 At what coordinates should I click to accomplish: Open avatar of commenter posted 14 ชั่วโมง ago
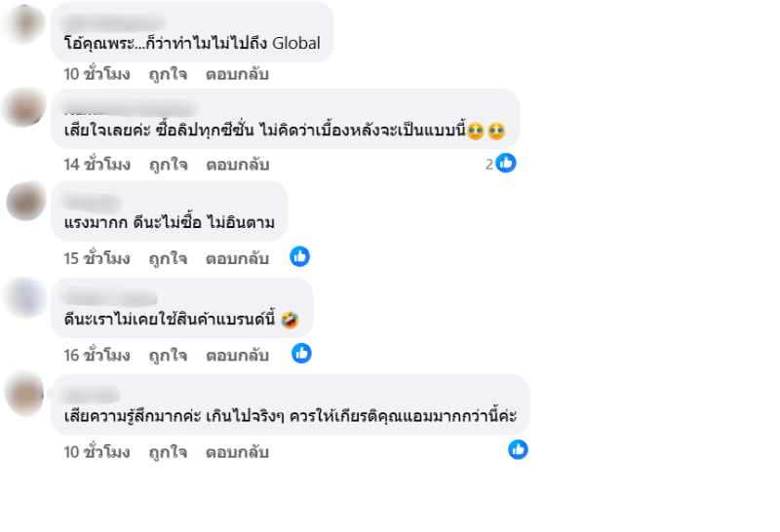pyautogui.click(x=23, y=108)
